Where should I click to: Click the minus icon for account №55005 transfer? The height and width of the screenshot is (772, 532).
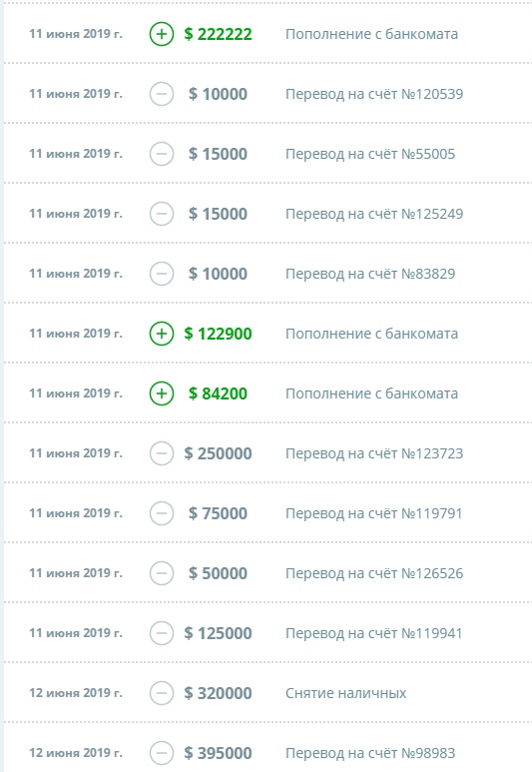pyautogui.click(x=162, y=154)
